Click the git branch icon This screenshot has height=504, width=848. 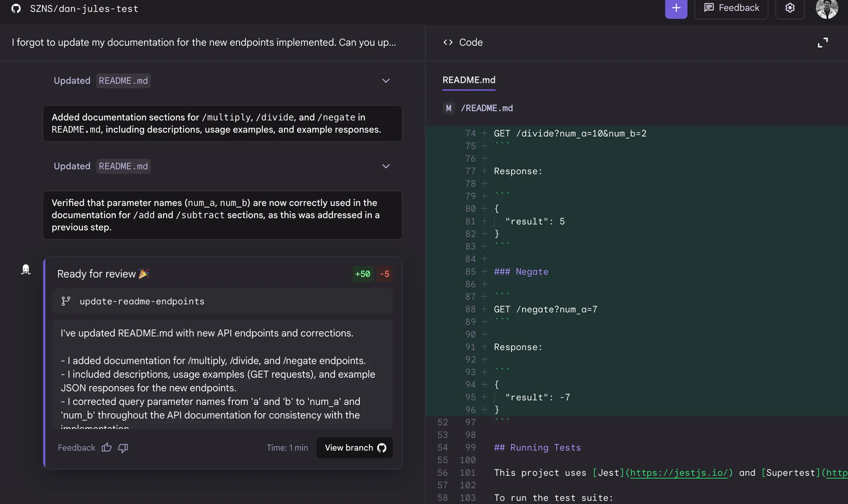[x=66, y=301]
